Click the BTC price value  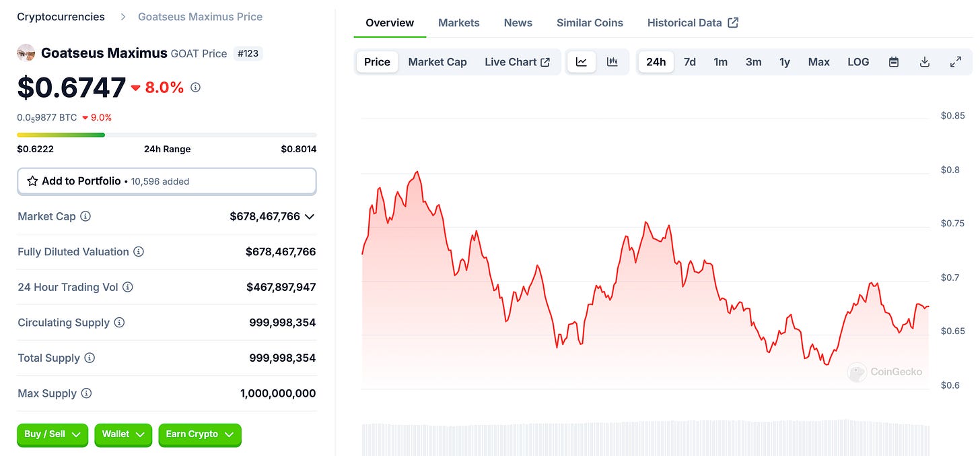click(x=47, y=117)
